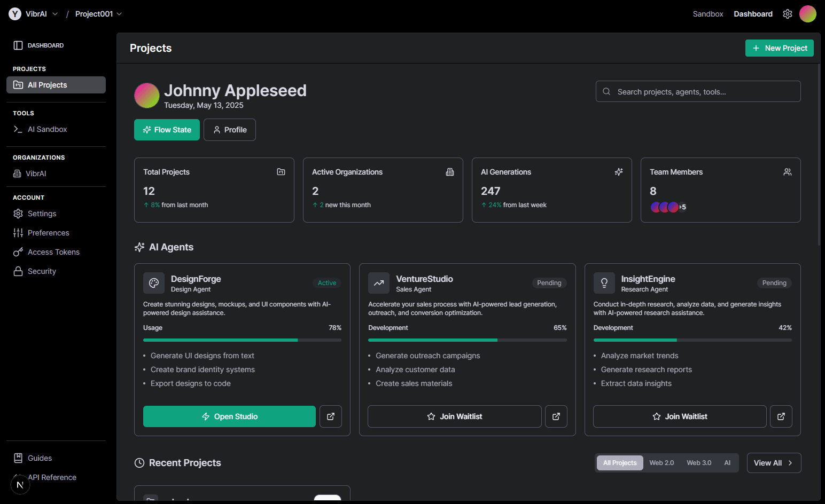Open external link for VentureStudio agent

click(556, 416)
